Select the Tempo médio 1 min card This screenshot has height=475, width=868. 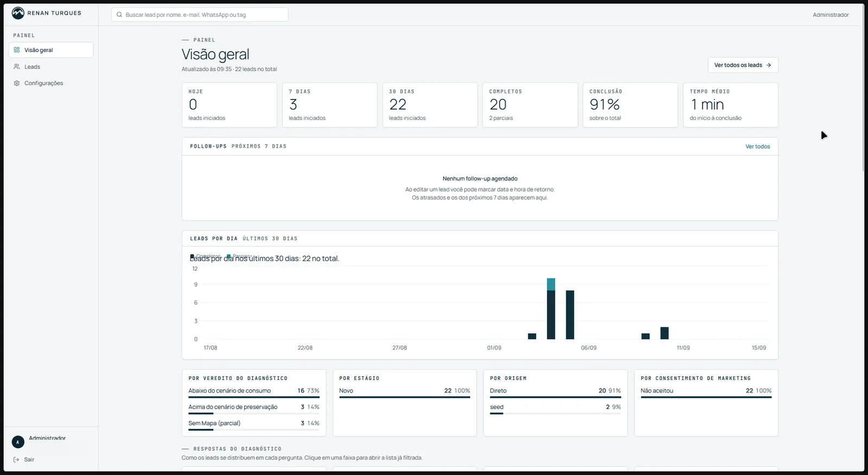tap(730, 105)
